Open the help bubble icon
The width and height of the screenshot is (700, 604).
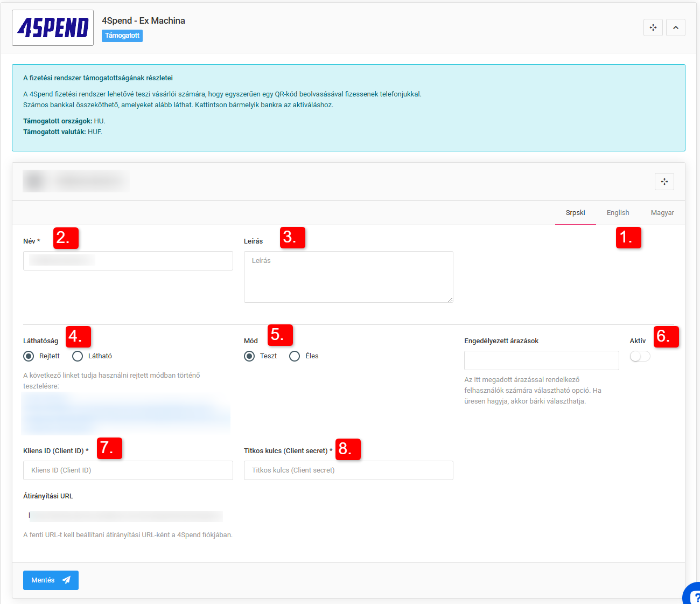click(x=692, y=595)
